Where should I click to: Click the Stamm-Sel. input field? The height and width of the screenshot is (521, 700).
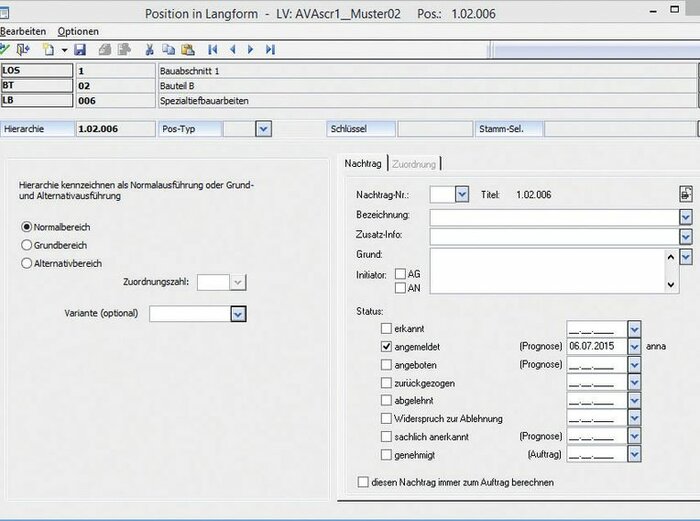click(621, 129)
